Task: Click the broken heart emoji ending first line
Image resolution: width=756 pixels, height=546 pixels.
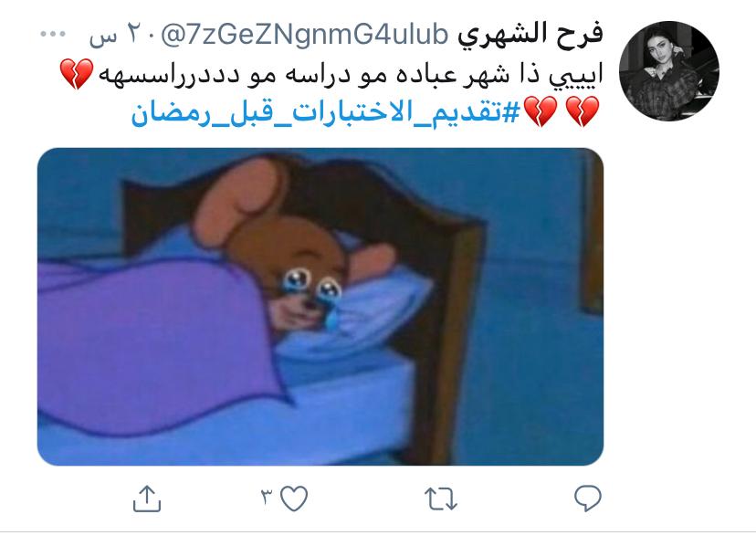Action: point(76,74)
